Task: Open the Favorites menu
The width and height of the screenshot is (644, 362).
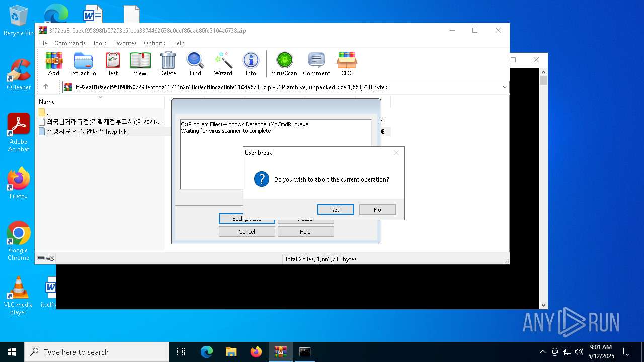Action: [x=125, y=43]
